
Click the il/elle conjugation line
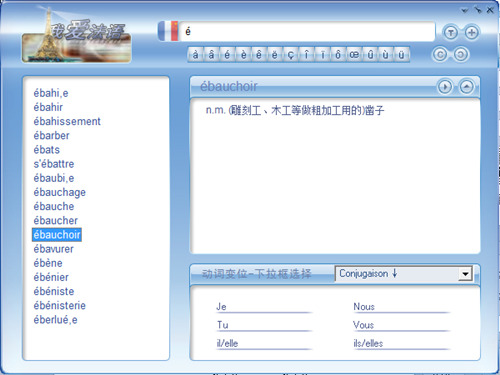click(263, 343)
